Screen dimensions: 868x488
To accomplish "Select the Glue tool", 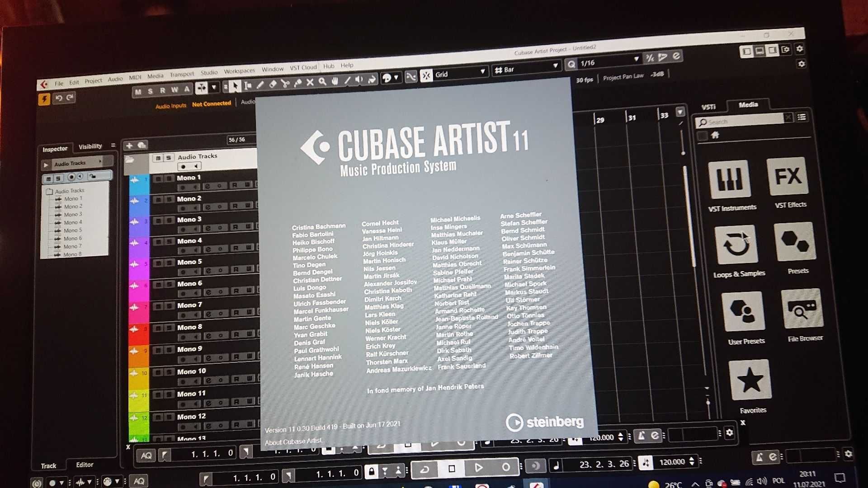I will click(298, 83).
